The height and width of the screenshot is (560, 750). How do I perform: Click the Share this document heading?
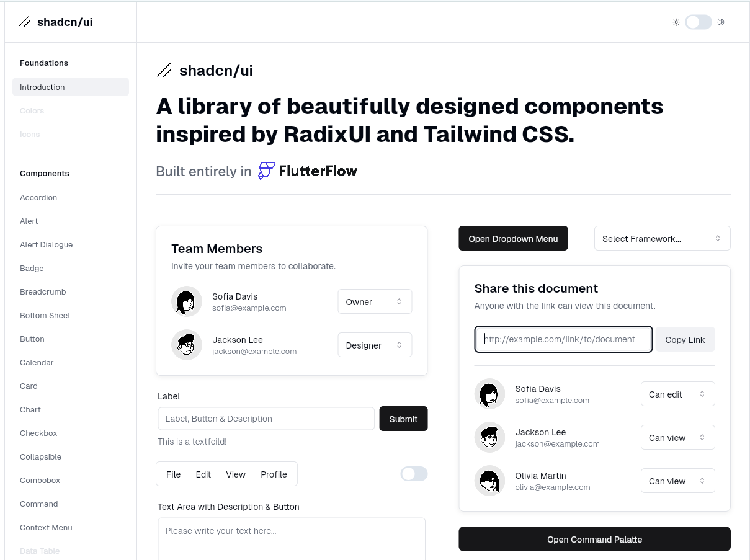click(536, 288)
